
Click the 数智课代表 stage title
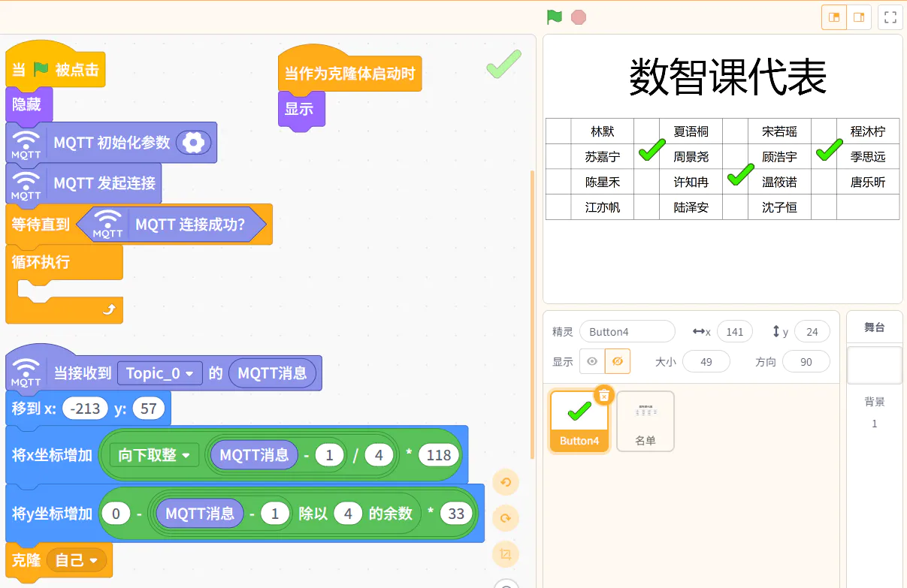coord(727,77)
